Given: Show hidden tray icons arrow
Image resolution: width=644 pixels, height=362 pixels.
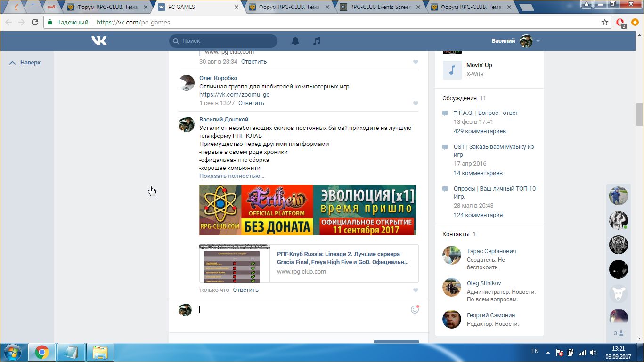Looking at the screenshot, I should (x=548, y=352).
